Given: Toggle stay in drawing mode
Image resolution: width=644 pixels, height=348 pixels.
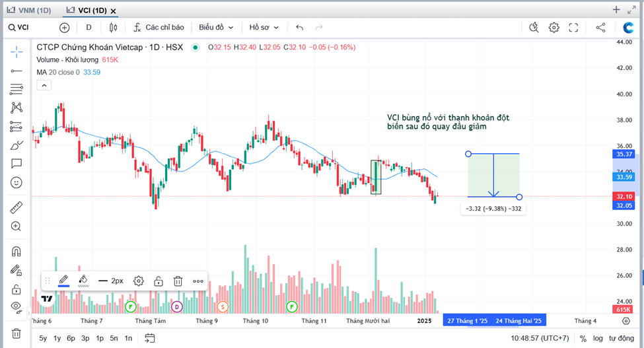Looking at the screenshot, I should click(x=17, y=270).
